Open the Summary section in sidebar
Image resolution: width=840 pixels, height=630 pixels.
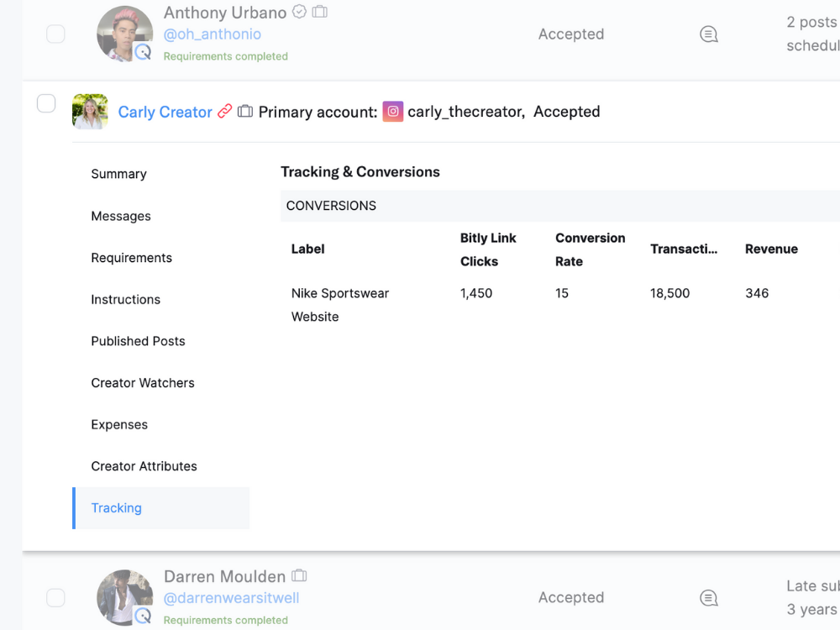(x=118, y=174)
